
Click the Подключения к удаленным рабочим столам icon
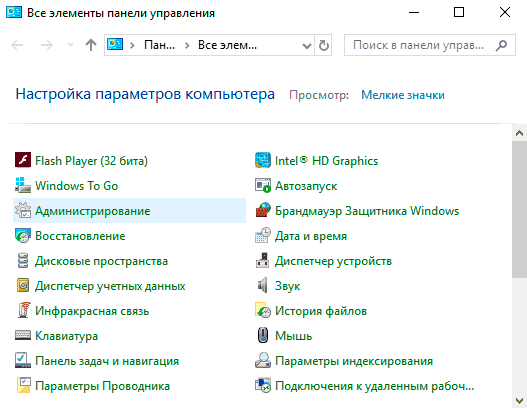pos(263,385)
